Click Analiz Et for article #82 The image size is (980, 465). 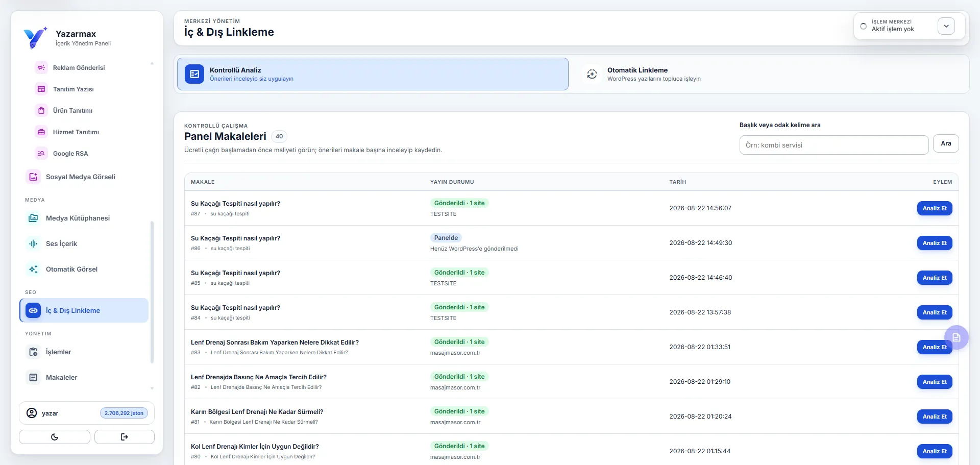pyautogui.click(x=934, y=382)
